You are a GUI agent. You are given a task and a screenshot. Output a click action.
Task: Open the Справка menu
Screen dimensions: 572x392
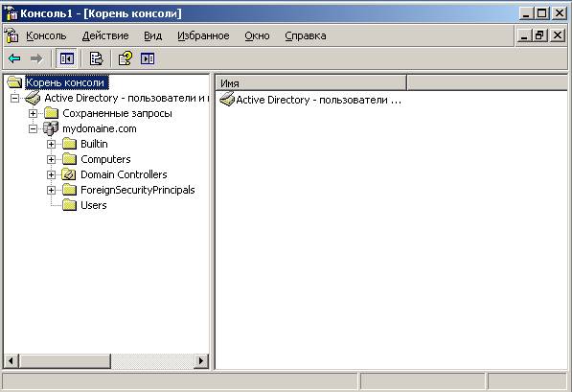click(x=306, y=35)
